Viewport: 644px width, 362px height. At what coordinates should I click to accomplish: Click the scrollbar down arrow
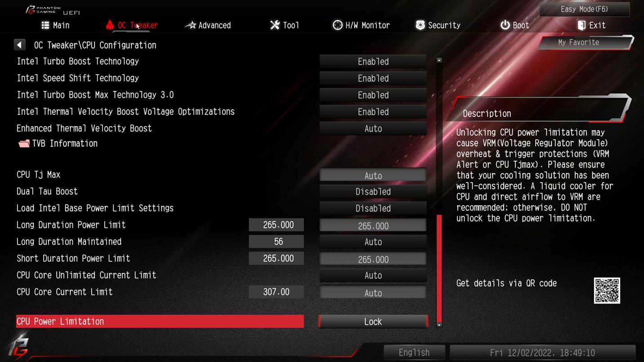439,324
